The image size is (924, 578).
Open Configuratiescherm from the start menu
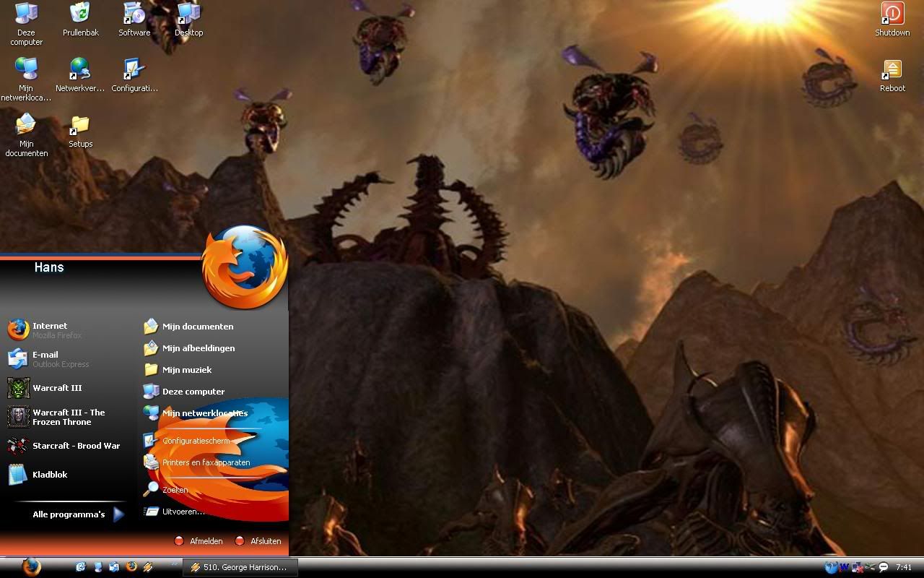[187, 441]
